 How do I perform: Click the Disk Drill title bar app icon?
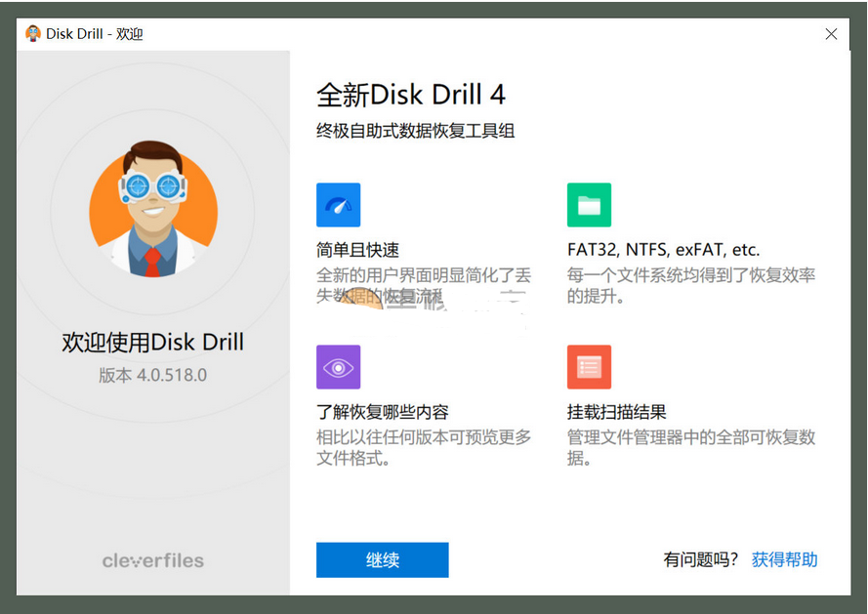33,34
